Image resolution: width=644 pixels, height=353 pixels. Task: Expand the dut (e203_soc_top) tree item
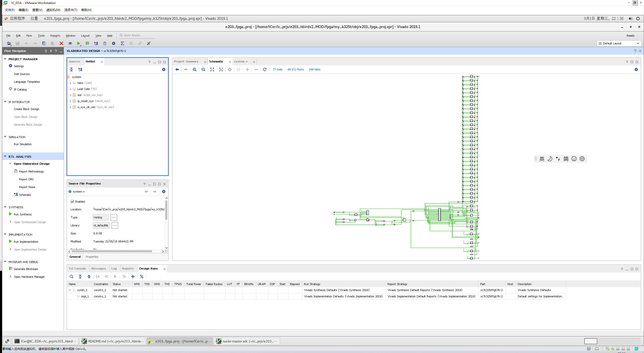tap(70, 95)
